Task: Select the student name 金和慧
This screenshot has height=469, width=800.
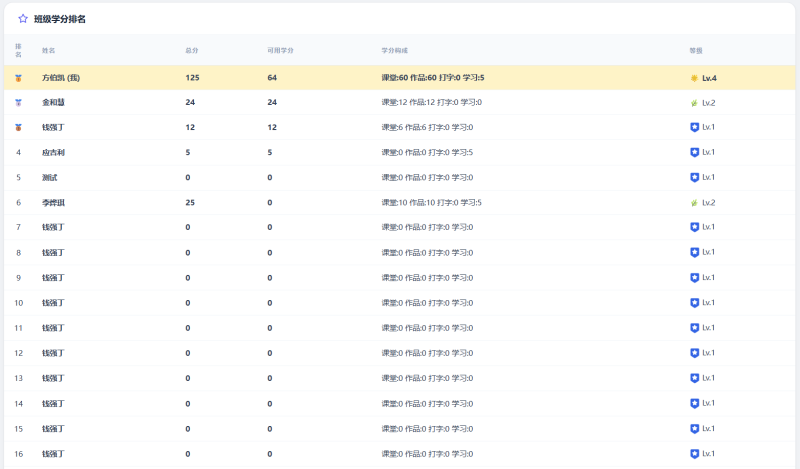Action: pos(53,102)
